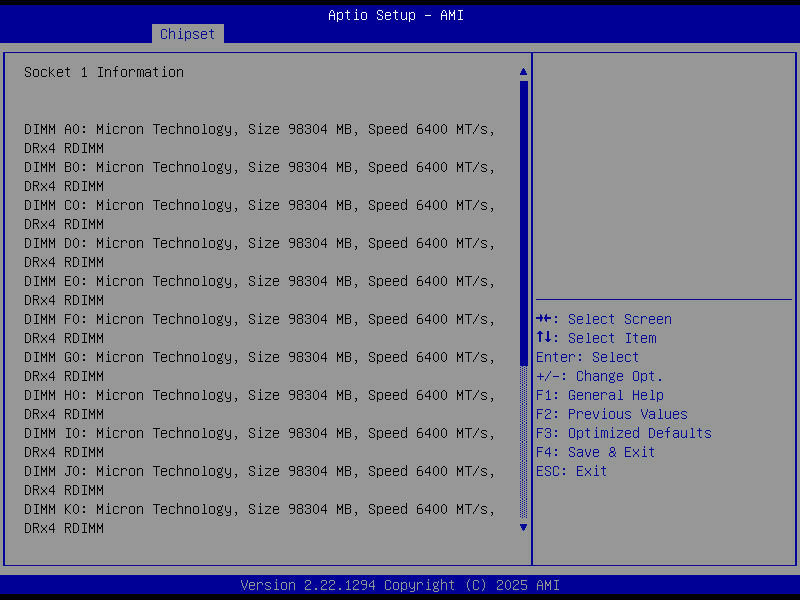Select the DIMM C0 memory entry

[x=262, y=204]
